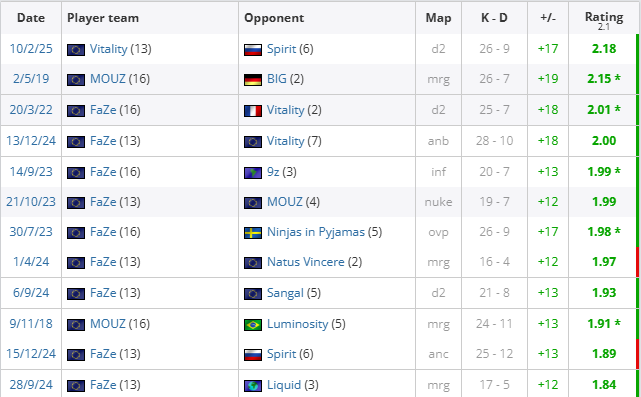Sort table by Date column header
The image size is (641, 397).
(x=31, y=18)
